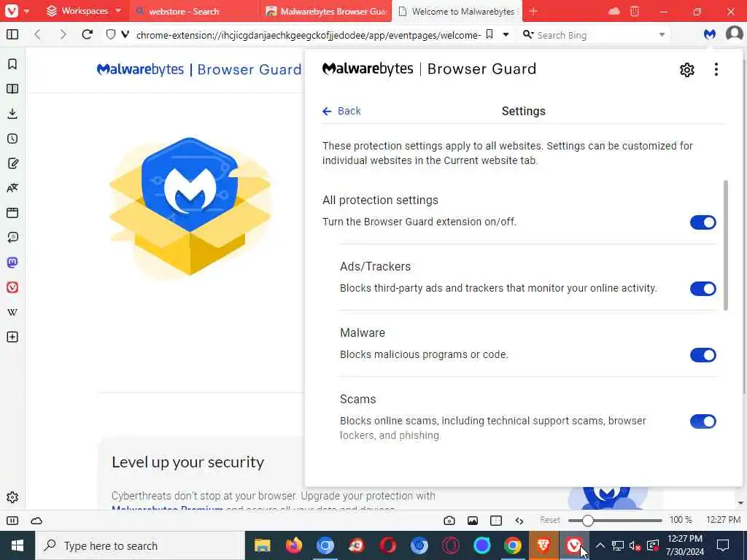Image resolution: width=747 pixels, height=560 pixels.
Task: Click the Browser Guard settings scrollbar
Action: point(726,245)
